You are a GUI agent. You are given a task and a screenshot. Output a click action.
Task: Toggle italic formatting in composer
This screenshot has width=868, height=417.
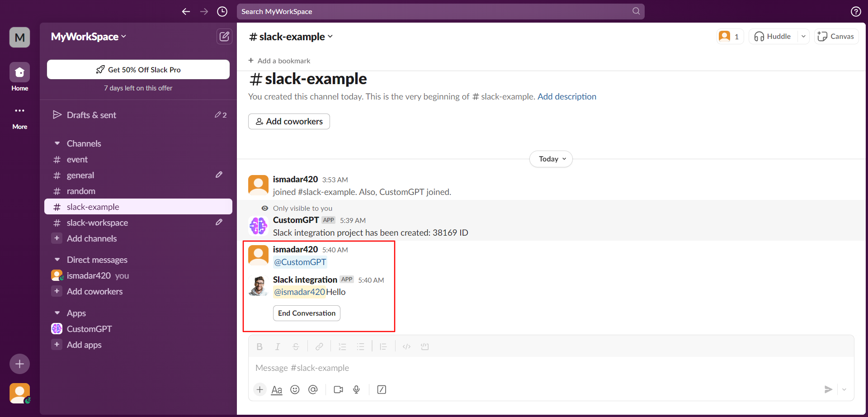(x=278, y=346)
